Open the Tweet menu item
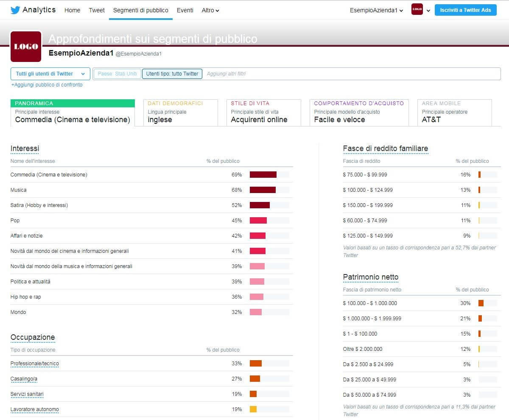This screenshot has width=509, height=420. pyautogui.click(x=97, y=10)
